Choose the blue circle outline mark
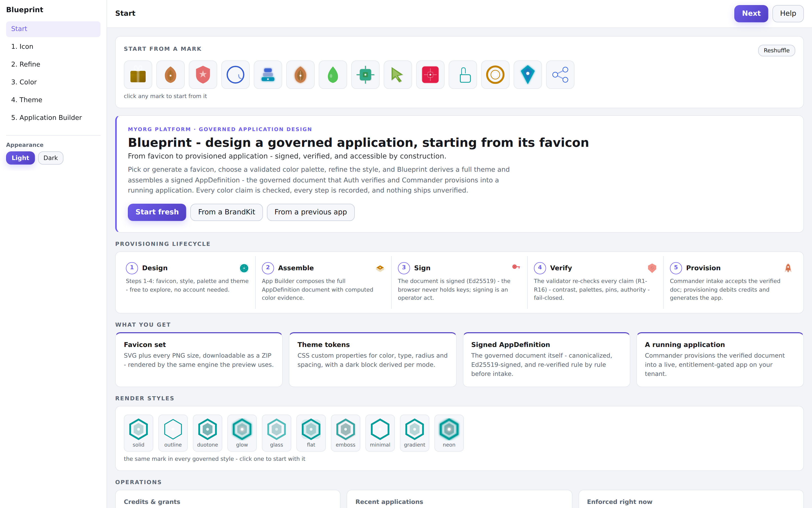The width and height of the screenshot is (812, 508). click(x=235, y=75)
